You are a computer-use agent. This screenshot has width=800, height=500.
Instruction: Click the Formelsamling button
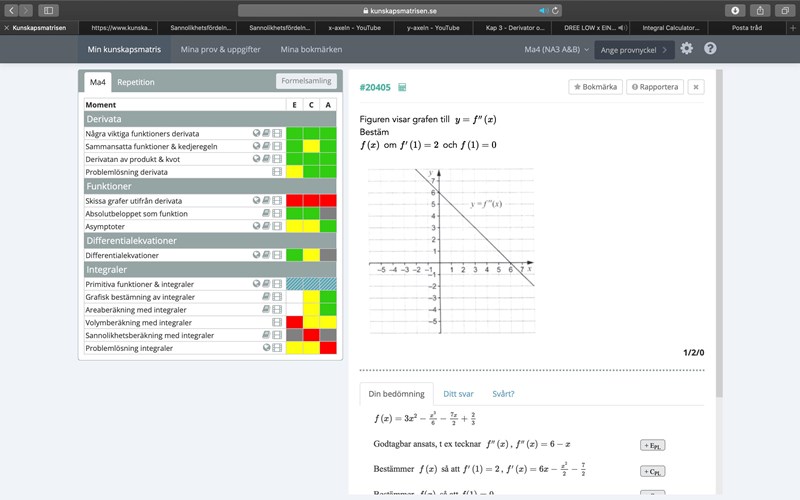point(306,82)
